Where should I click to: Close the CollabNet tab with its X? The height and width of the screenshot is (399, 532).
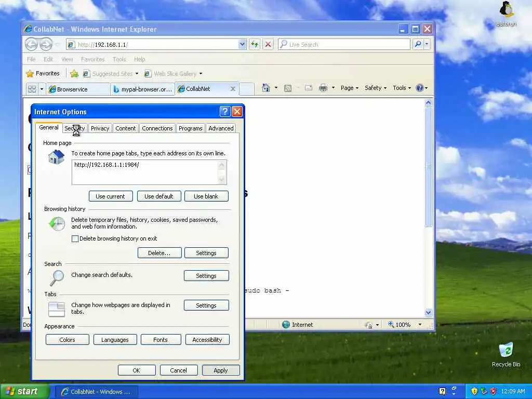(x=233, y=89)
